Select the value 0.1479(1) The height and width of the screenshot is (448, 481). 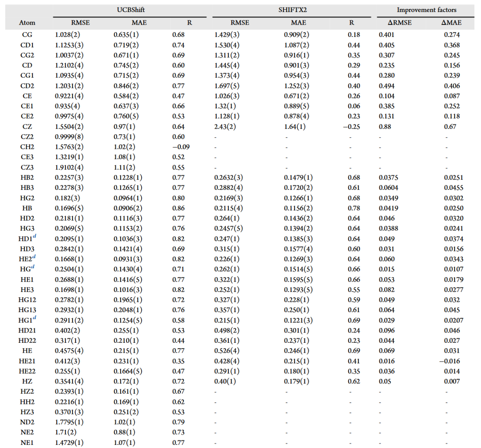[x=298, y=177]
